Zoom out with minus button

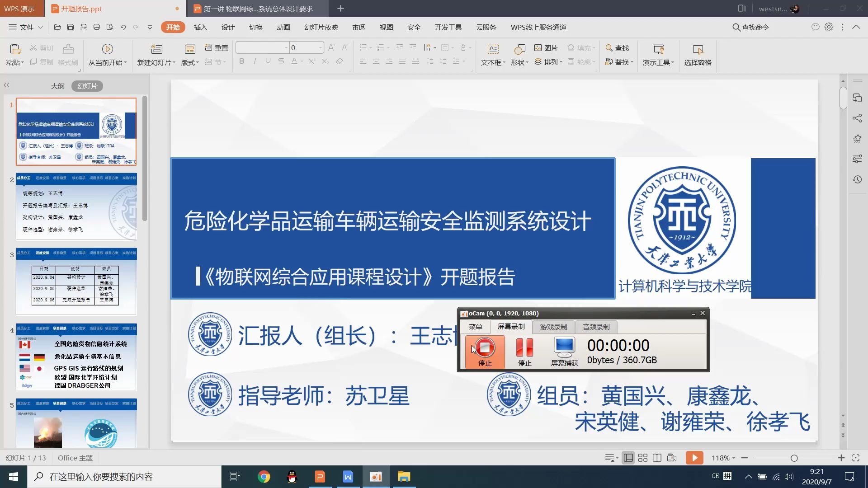[745, 458]
